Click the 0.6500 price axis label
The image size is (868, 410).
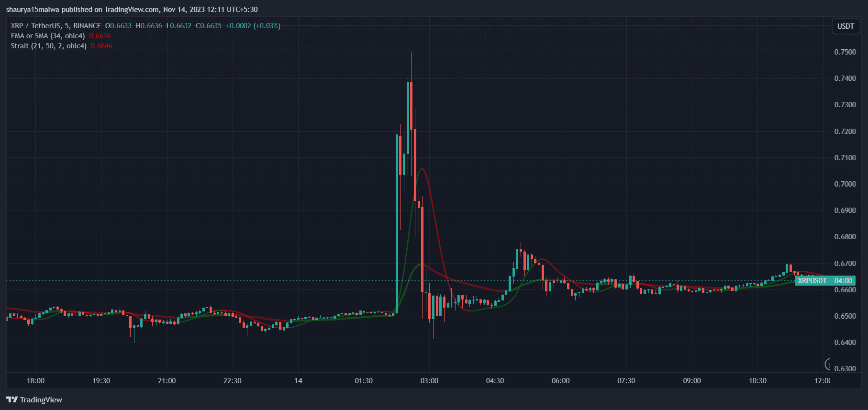(845, 316)
